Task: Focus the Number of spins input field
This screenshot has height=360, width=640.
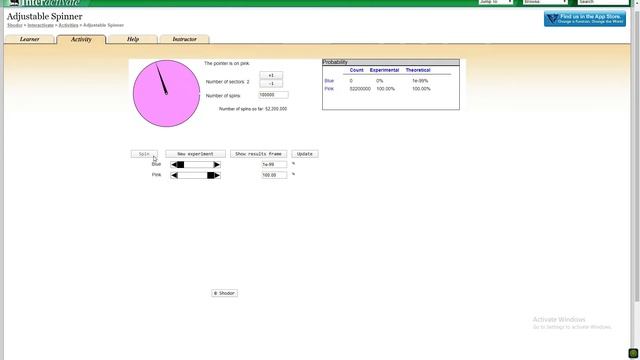Action: pos(273,95)
